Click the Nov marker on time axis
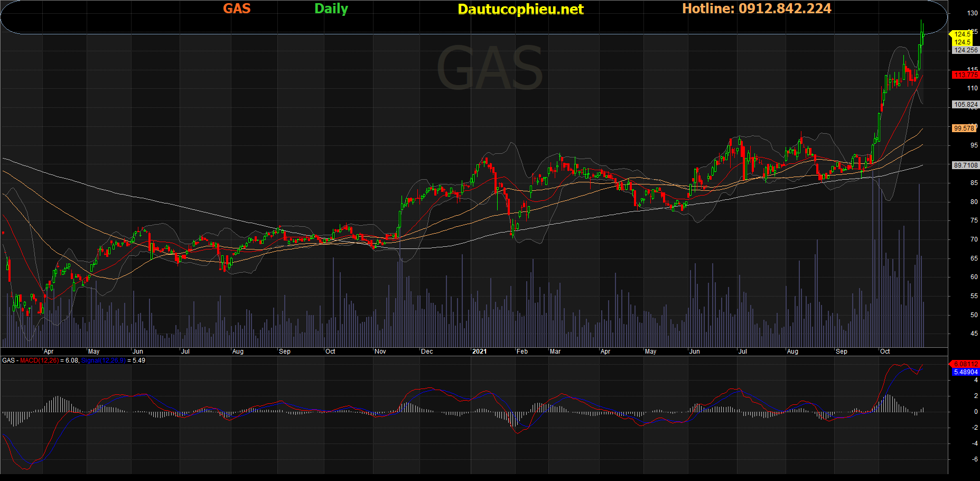 pos(380,351)
